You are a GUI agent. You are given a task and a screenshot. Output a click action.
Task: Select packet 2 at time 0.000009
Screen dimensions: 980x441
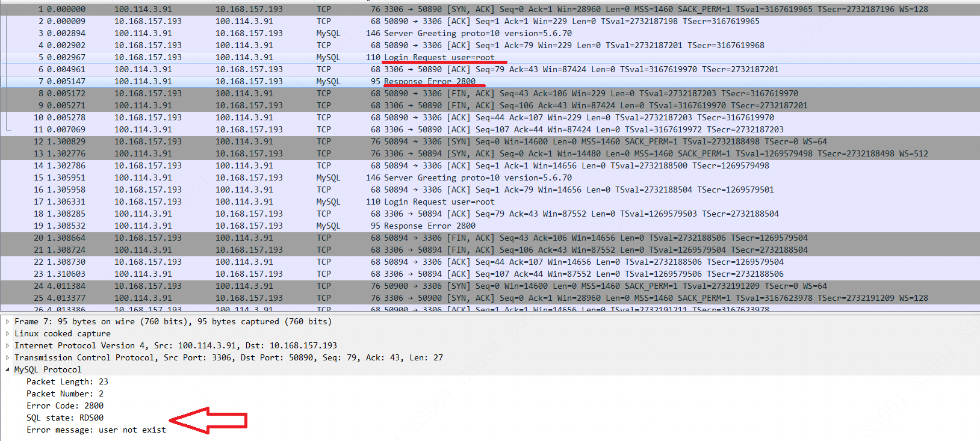point(490,21)
